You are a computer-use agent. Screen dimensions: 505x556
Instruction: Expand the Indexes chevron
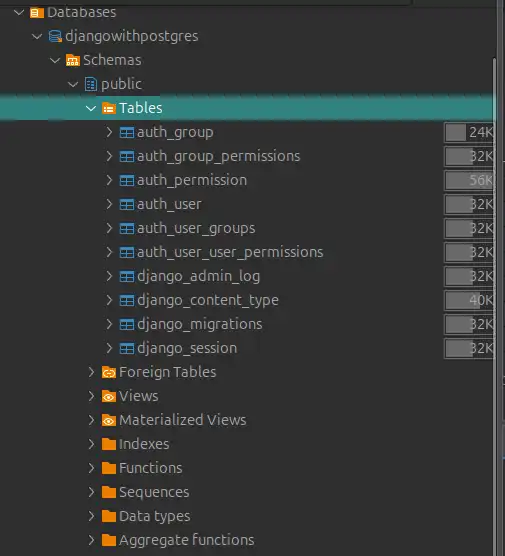pyautogui.click(x=91, y=444)
